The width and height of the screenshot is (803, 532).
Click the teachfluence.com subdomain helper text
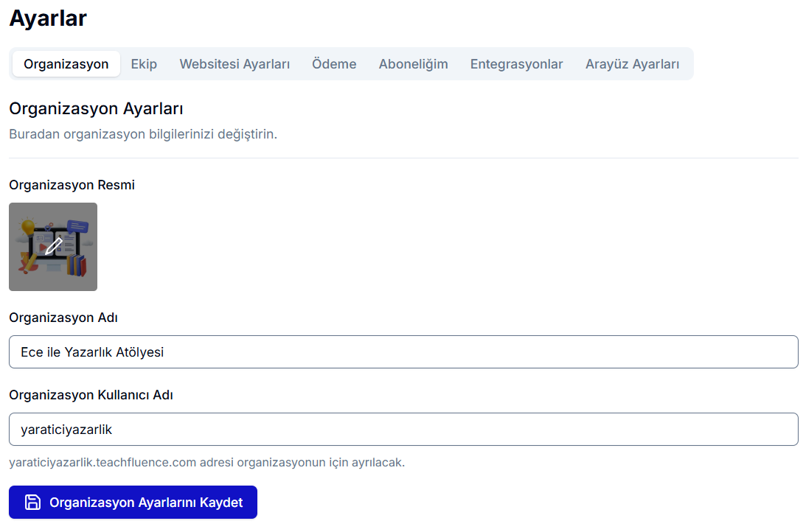click(x=206, y=463)
